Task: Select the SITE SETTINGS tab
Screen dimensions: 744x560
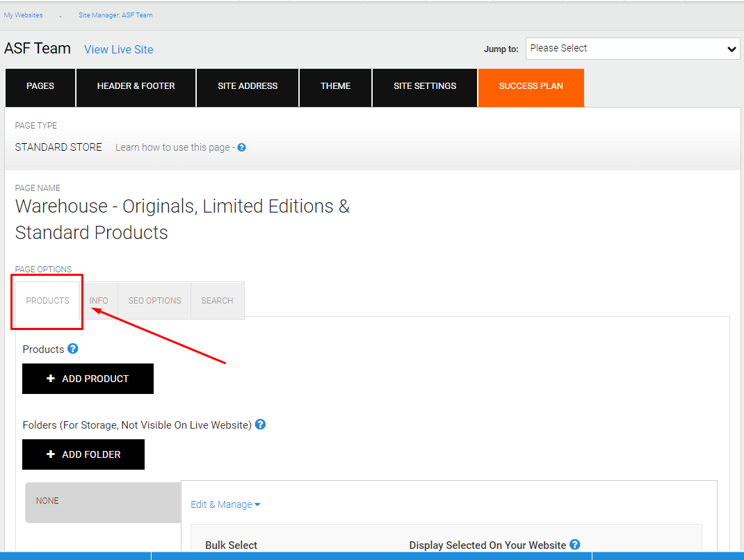Action: tap(425, 88)
